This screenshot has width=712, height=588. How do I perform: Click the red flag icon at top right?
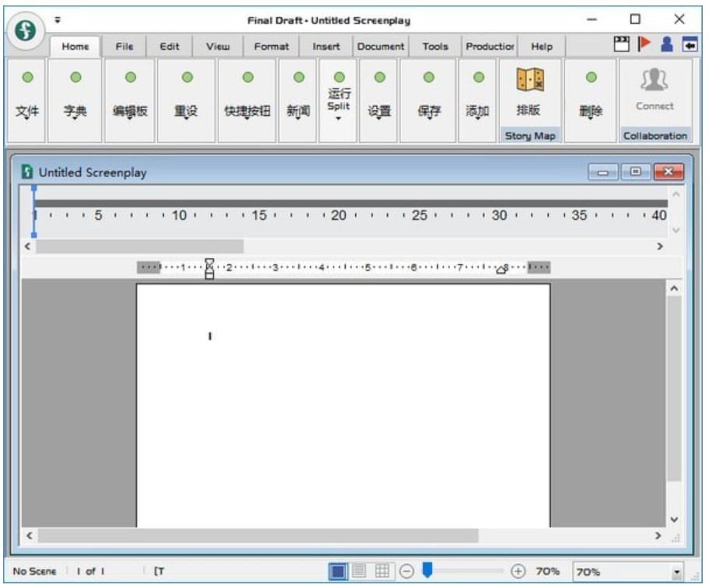point(644,43)
